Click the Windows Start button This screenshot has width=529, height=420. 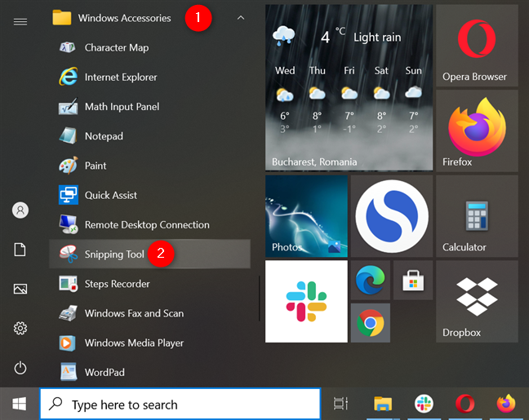pos(20,404)
